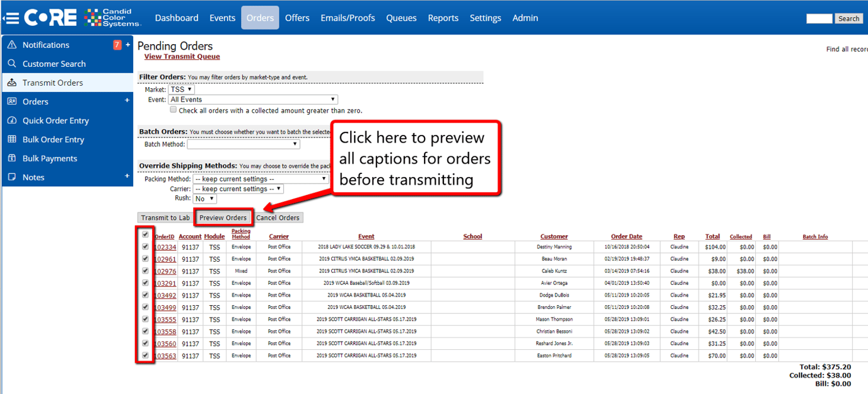Open the View Transmit Queue link
The width and height of the screenshot is (868, 394).
click(182, 56)
